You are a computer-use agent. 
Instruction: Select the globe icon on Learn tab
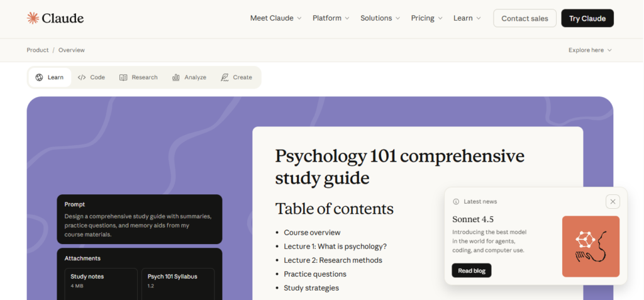[40, 77]
